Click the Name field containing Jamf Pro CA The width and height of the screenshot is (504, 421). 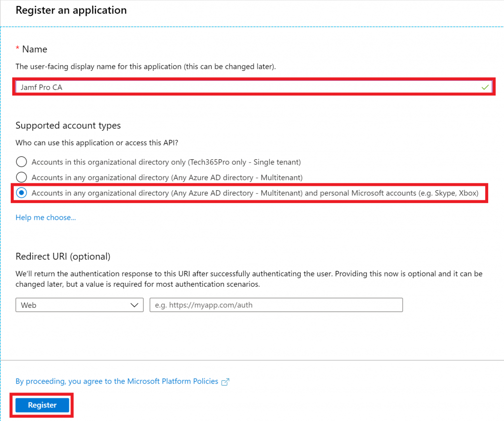[246, 87]
